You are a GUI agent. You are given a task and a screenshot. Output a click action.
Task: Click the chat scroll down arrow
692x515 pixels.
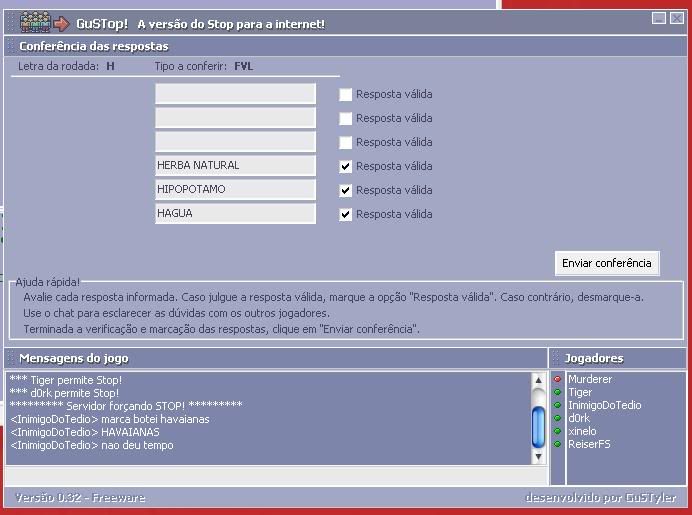pyautogui.click(x=538, y=456)
